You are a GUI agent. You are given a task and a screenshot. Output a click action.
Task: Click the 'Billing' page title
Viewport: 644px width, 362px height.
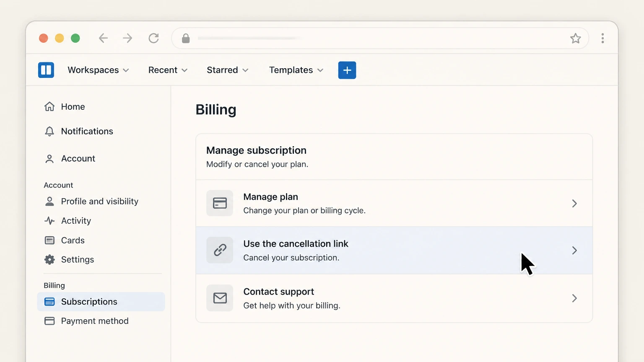point(216,110)
